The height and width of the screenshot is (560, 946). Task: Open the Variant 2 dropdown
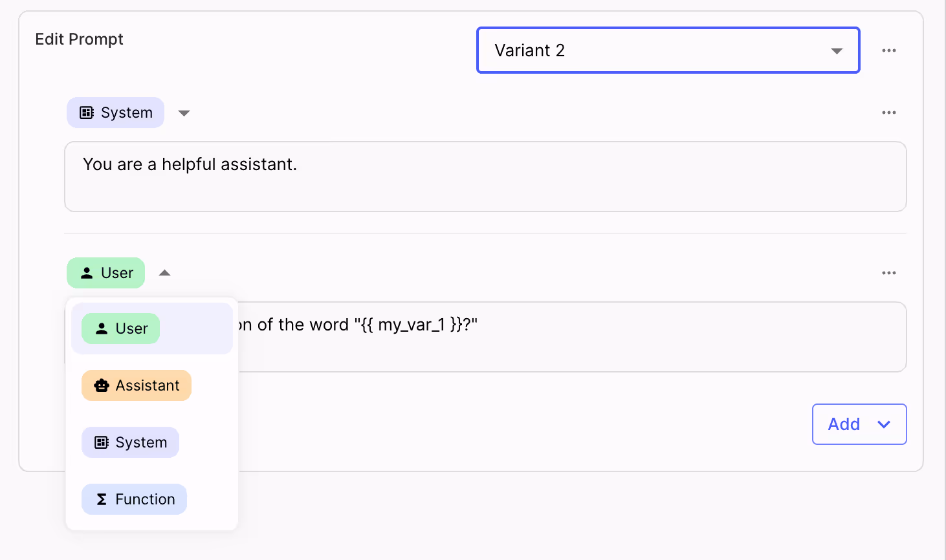coord(668,50)
